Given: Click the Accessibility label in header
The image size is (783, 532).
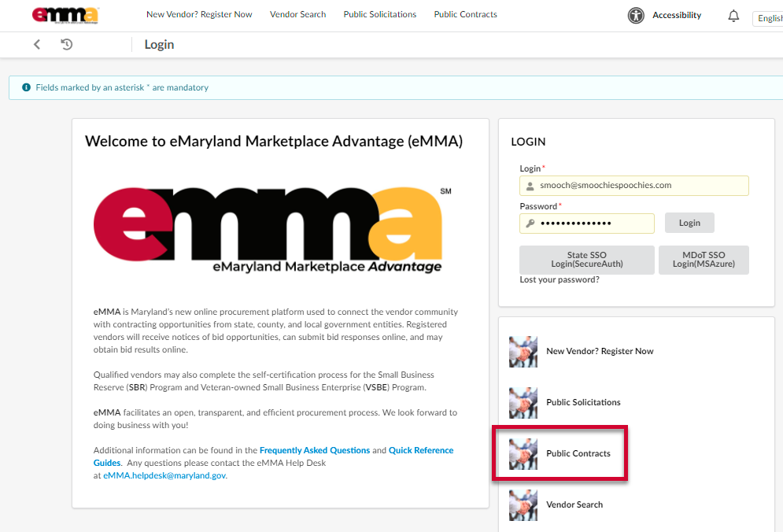Looking at the screenshot, I should tap(677, 16).
